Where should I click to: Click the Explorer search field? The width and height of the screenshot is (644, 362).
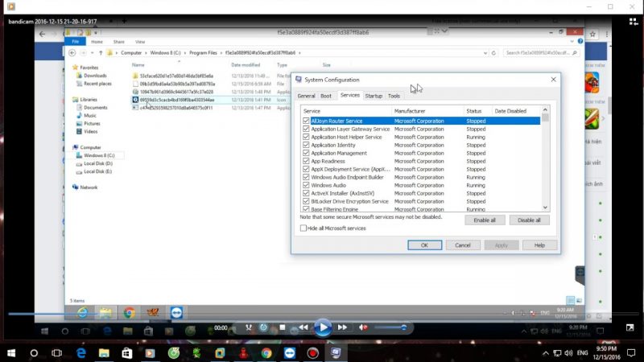[x=541, y=53]
